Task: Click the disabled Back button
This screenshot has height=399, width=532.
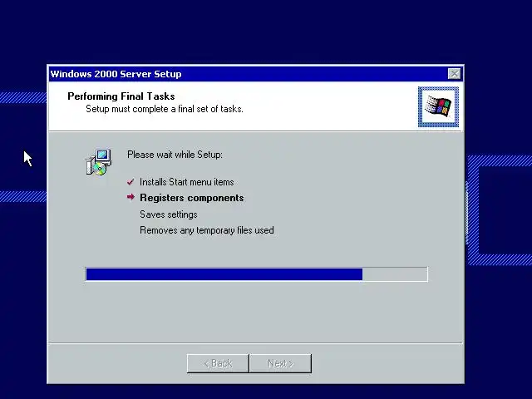Action: [218, 363]
